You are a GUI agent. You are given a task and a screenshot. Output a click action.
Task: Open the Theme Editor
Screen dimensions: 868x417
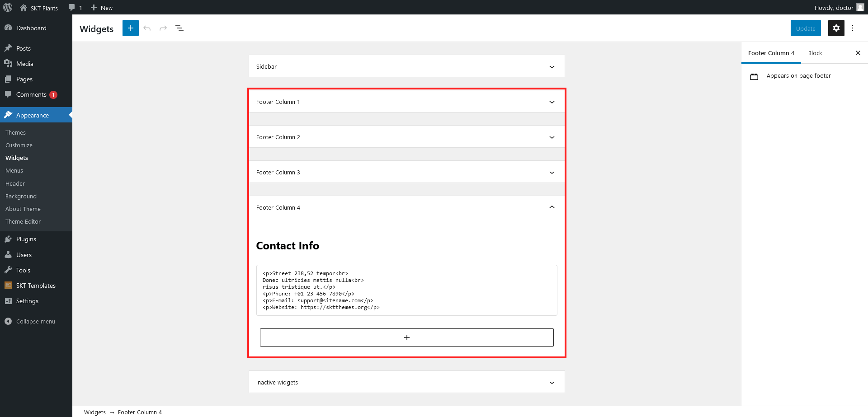point(23,221)
